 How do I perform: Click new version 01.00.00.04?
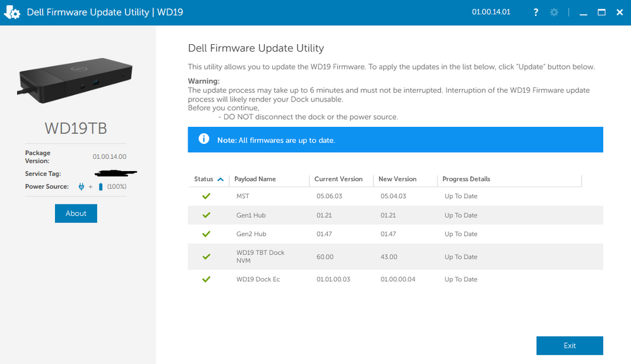[x=398, y=279]
